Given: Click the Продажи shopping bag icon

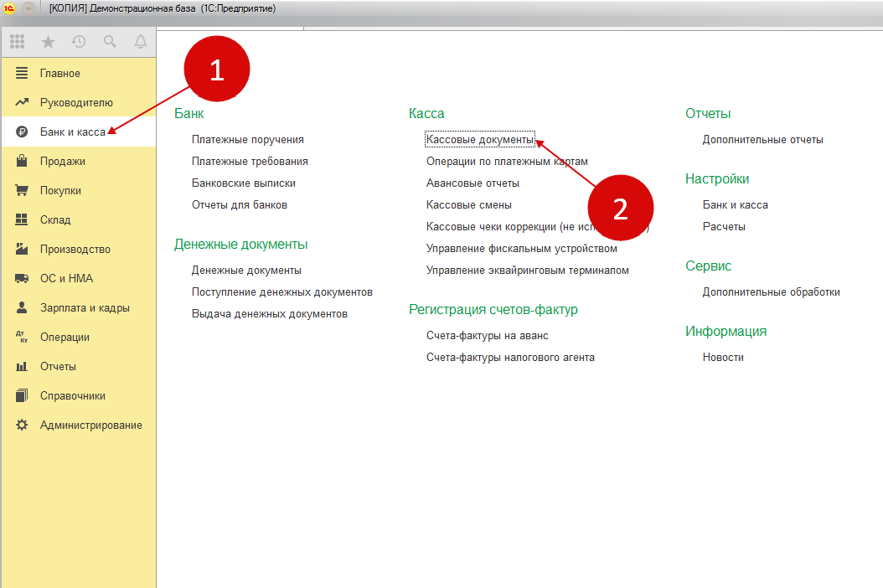Looking at the screenshot, I should pos(23,161).
